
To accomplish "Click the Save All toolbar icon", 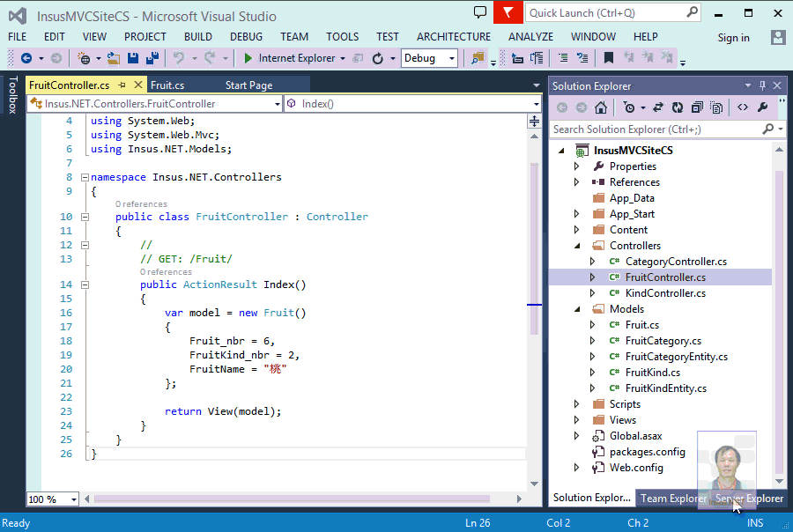I will pos(152,59).
